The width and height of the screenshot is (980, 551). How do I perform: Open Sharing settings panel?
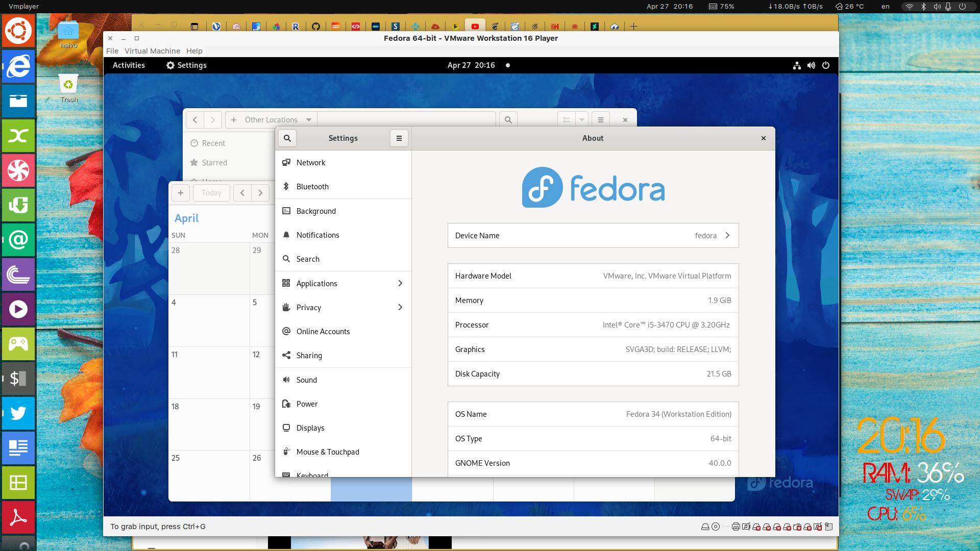[343, 356]
